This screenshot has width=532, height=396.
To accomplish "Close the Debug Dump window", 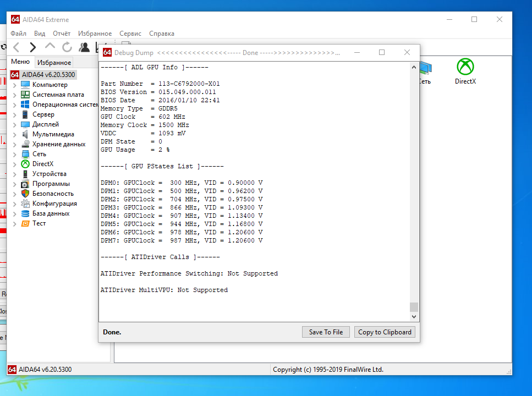I will click(407, 52).
